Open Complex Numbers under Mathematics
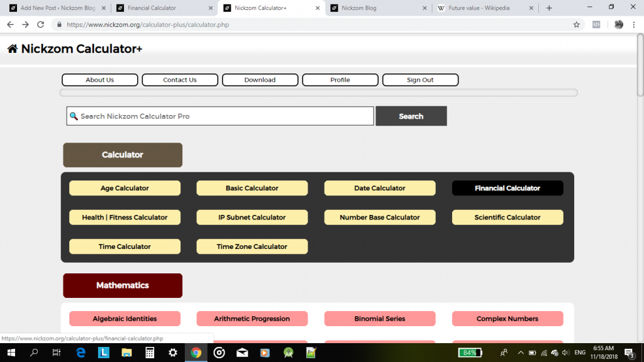644x362 pixels. pos(508,319)
